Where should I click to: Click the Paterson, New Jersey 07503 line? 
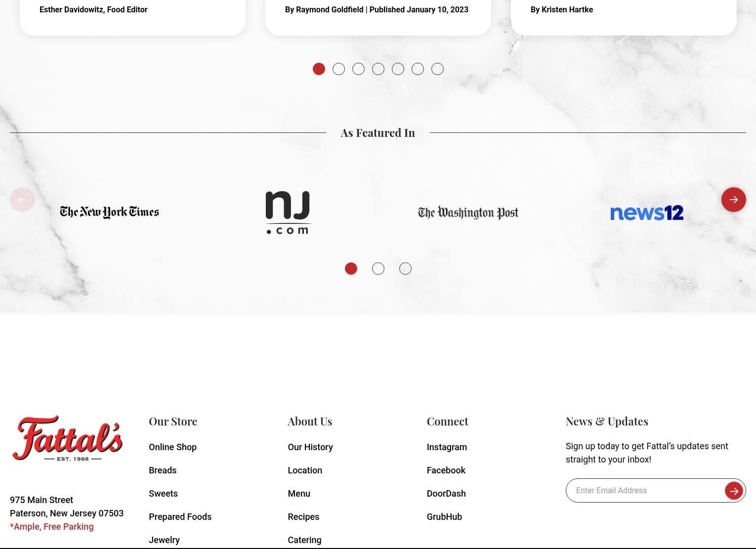coord(67,513)
